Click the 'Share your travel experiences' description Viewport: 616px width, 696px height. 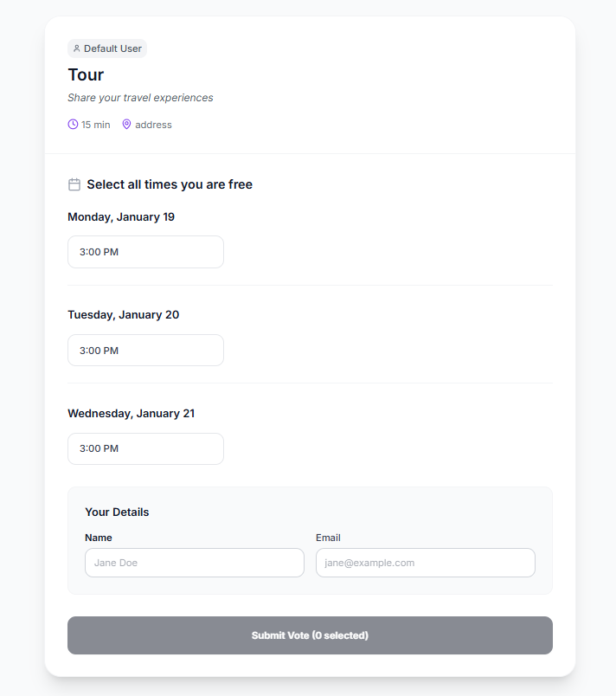pos(140,98)
